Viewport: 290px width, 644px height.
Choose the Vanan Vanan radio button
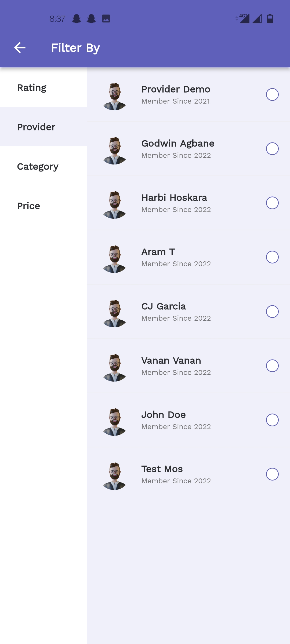tap(272, 366)
